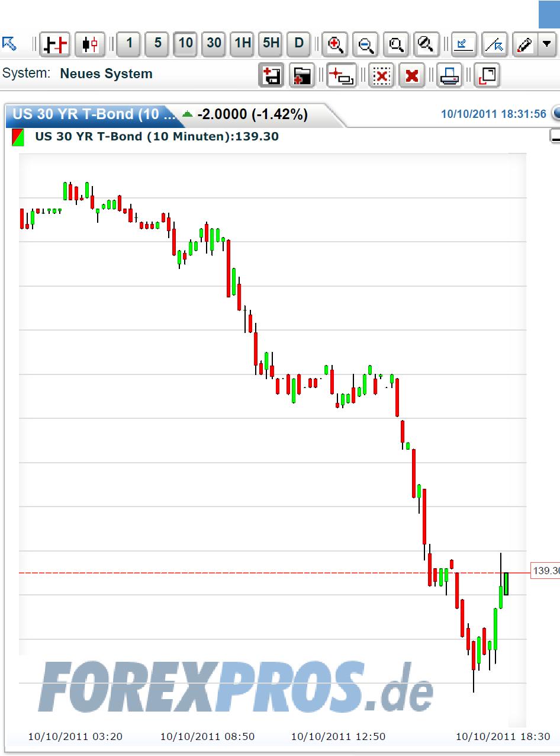Viewport: 560px width, 756px height.
Task: Click the dark zoom-reset magnifier
Action: tap(426, 44)
